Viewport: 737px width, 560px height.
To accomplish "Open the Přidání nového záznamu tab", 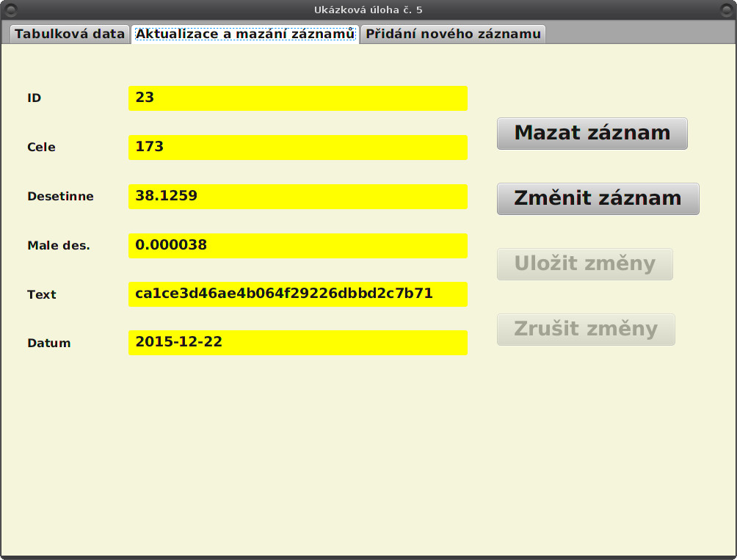I will click(452, 33).
